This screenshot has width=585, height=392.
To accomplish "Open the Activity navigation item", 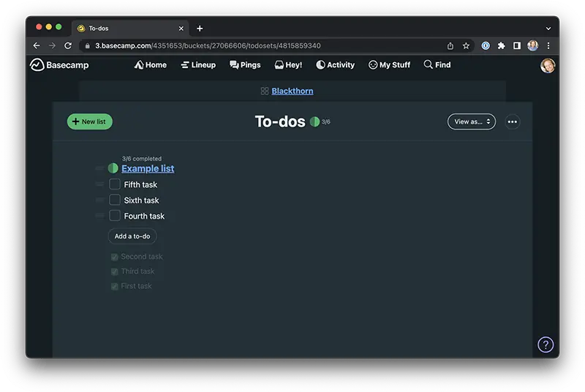I will pyautogui.click(x=335, y=65).
